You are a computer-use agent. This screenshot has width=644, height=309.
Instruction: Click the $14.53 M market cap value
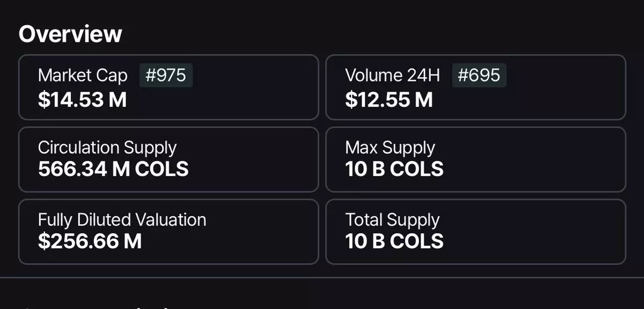[x=82, y=100]
